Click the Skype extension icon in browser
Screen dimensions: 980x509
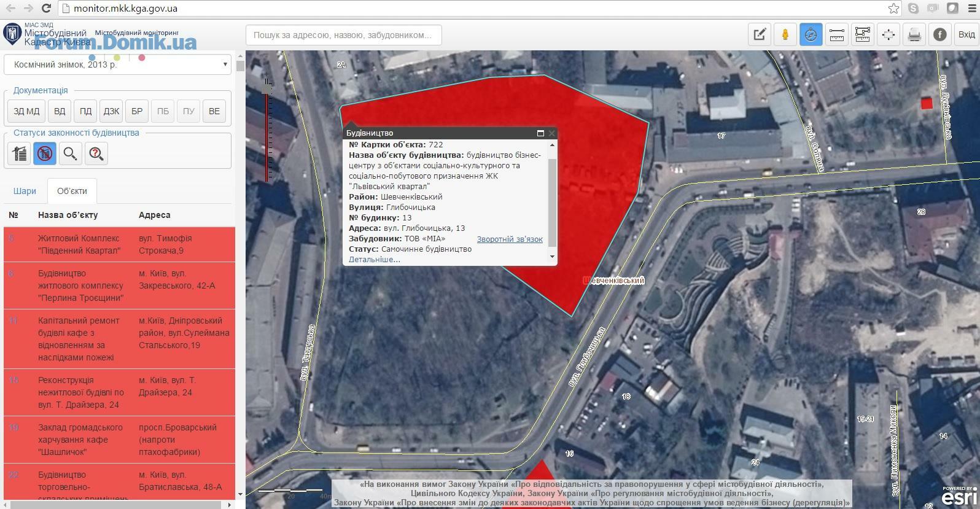pos(914,9)
